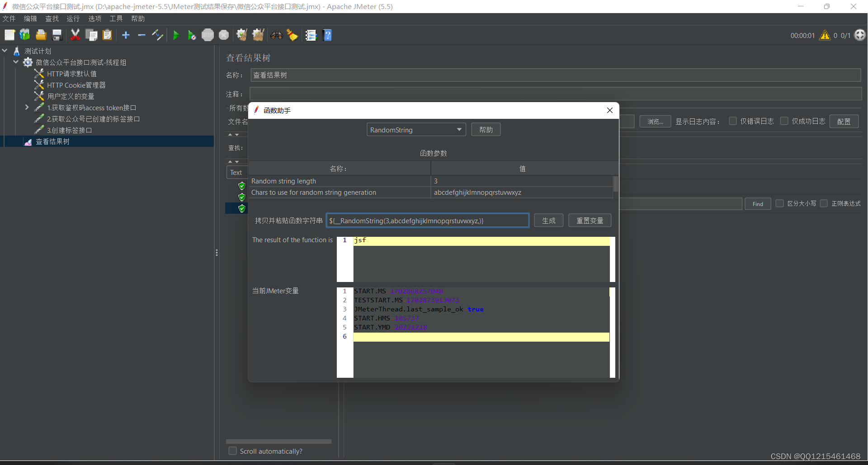Select 3.创建标签接口 sampler
Viewport: 868px width, 465px height.
click(x=69, y=130)
